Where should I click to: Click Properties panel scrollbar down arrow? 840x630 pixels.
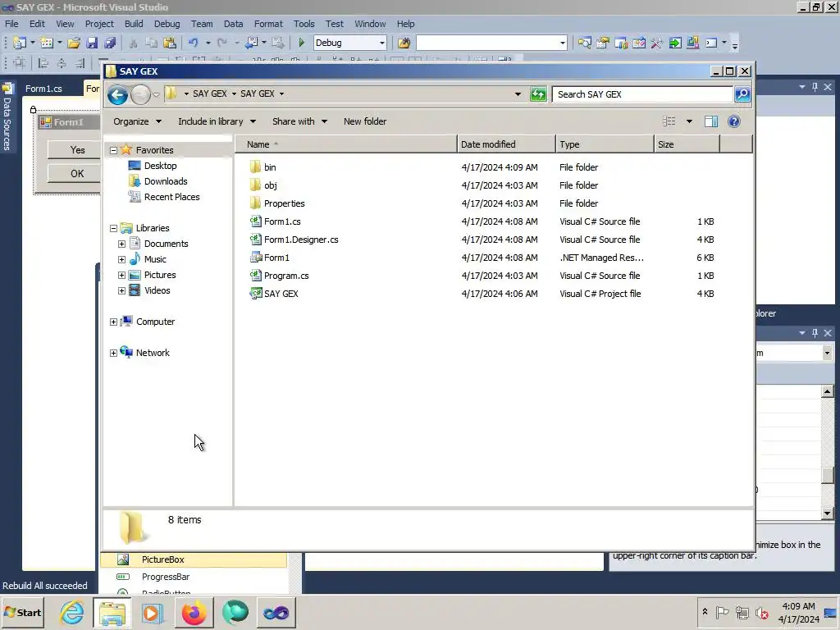(x=827, y=514)
